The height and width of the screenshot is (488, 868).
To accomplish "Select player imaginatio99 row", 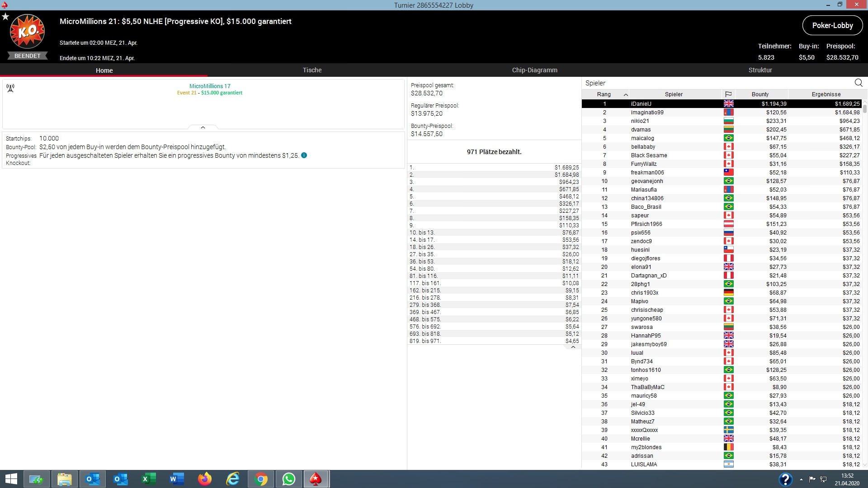I will 647,113.
